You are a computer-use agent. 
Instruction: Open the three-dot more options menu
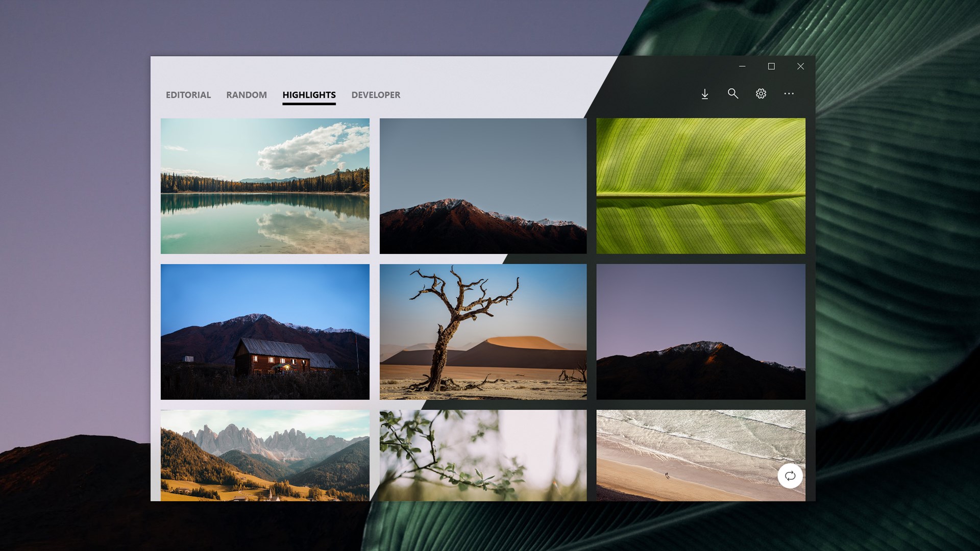point(789,94)
